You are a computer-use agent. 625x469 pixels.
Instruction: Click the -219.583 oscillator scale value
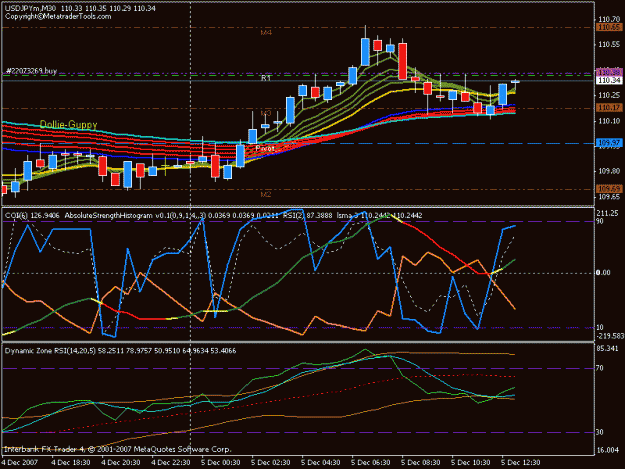[610, 336]
